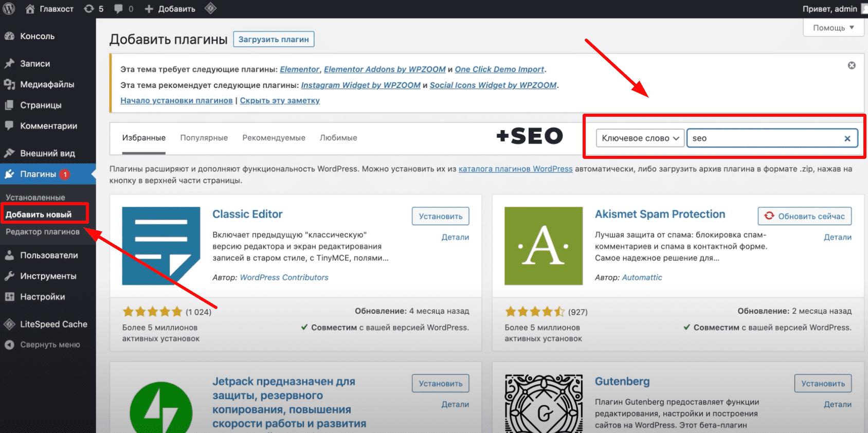Open the Медиафайлы library
Viewport: 868px width, 433px height.
(x=47, y=84)
